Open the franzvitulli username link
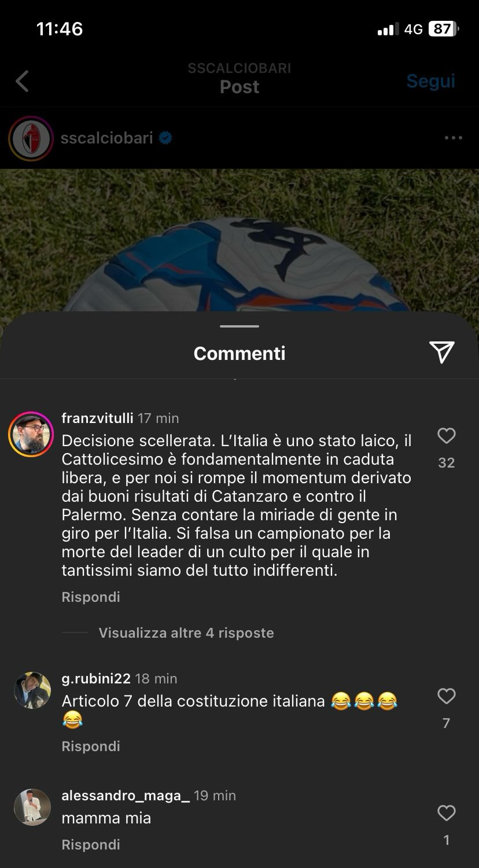The height and width of the screenshot is (868, 479). [97, 418]
